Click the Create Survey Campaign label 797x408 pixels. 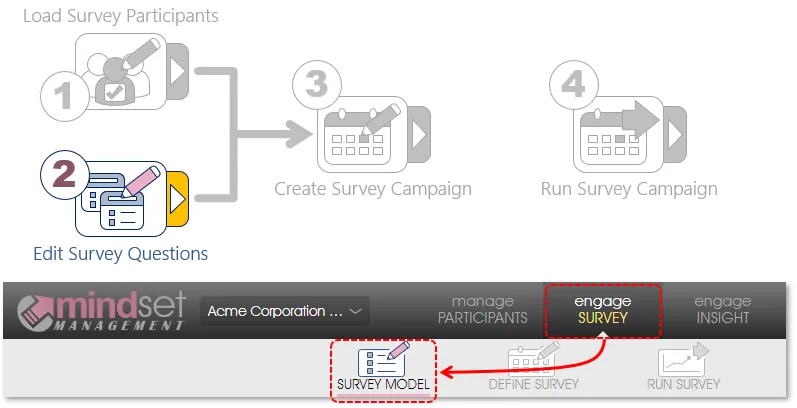pos(373,189)
